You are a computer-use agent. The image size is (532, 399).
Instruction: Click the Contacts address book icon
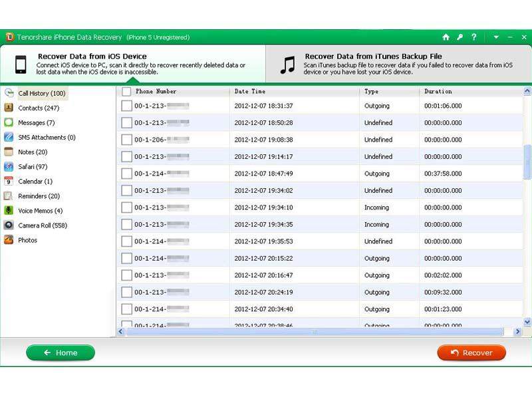(9, 108)
